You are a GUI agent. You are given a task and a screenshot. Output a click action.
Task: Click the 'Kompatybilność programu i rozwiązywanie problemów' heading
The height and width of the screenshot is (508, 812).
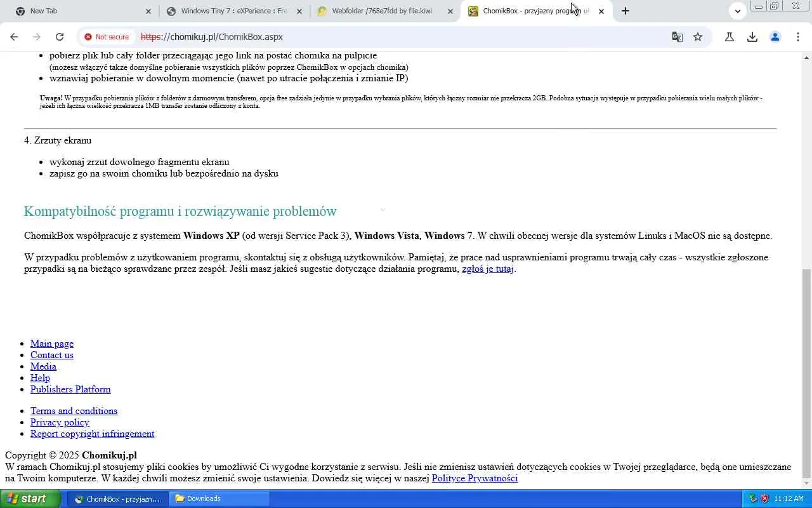180,211
